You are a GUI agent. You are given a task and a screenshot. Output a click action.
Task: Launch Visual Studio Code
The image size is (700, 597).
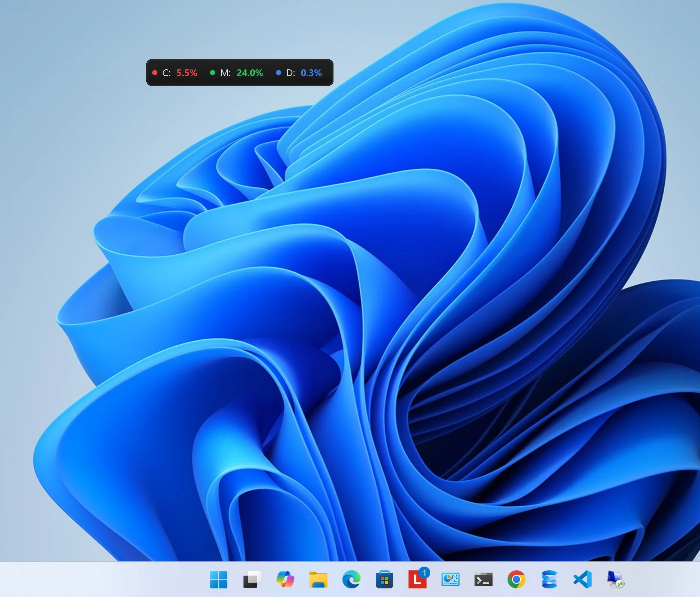[582, 579]
